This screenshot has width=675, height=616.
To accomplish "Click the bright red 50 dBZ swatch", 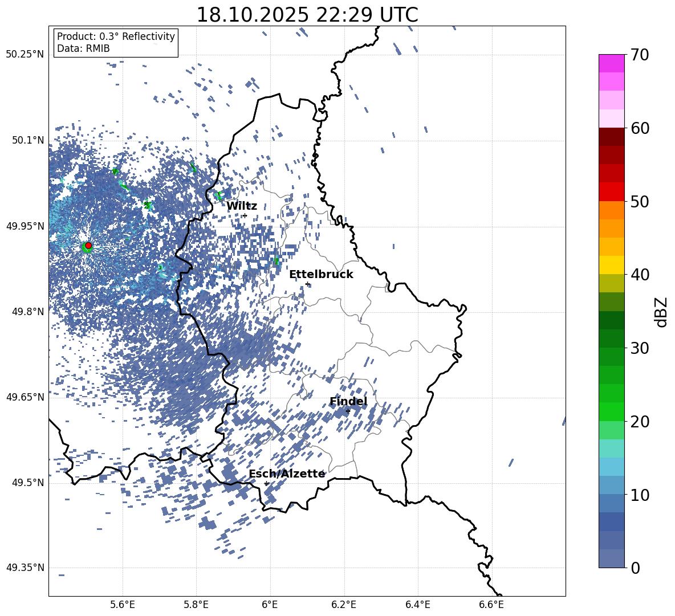I will pyautogui.click(x=611, y=192).
